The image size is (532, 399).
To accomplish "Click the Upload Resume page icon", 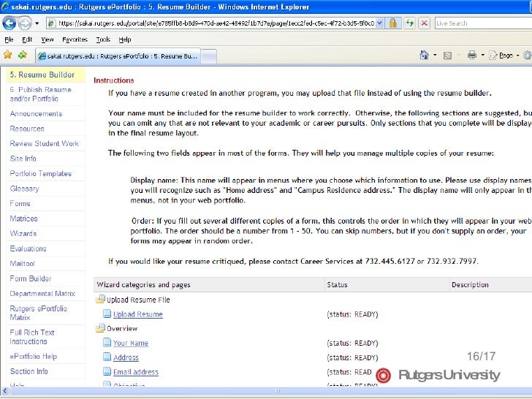I will click(x=107, y=313).
